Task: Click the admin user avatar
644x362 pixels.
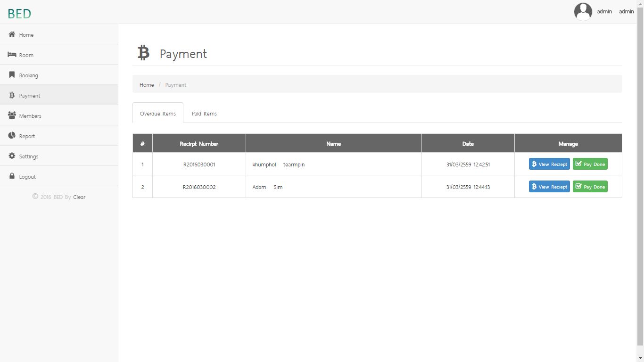Action: pyautogui.click(x=583, y=12)
